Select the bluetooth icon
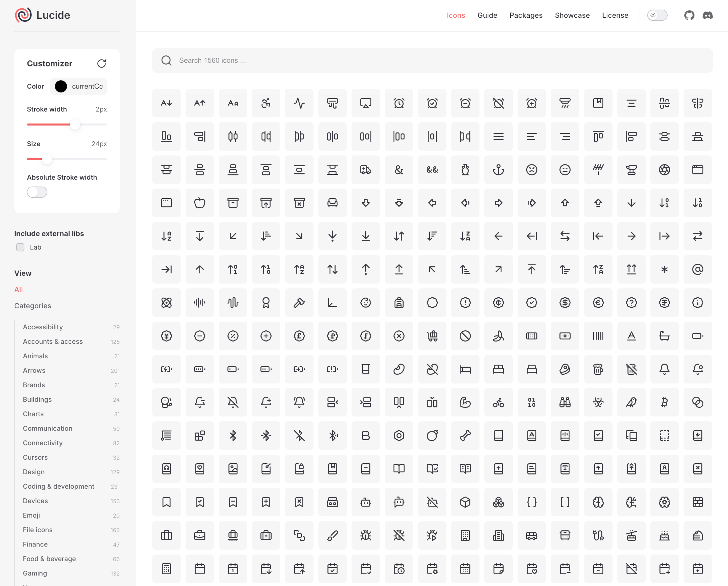728x586 pixels. click(233, 436)
